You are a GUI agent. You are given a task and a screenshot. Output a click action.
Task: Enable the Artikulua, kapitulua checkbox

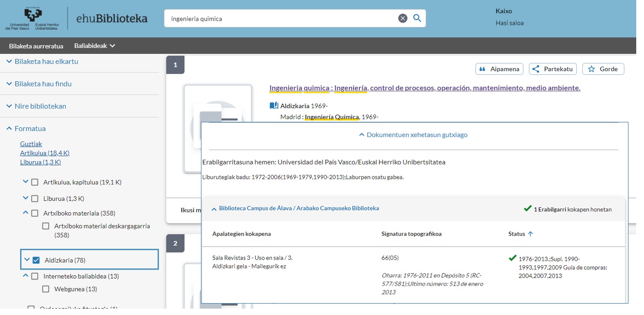tap(35, 182)
